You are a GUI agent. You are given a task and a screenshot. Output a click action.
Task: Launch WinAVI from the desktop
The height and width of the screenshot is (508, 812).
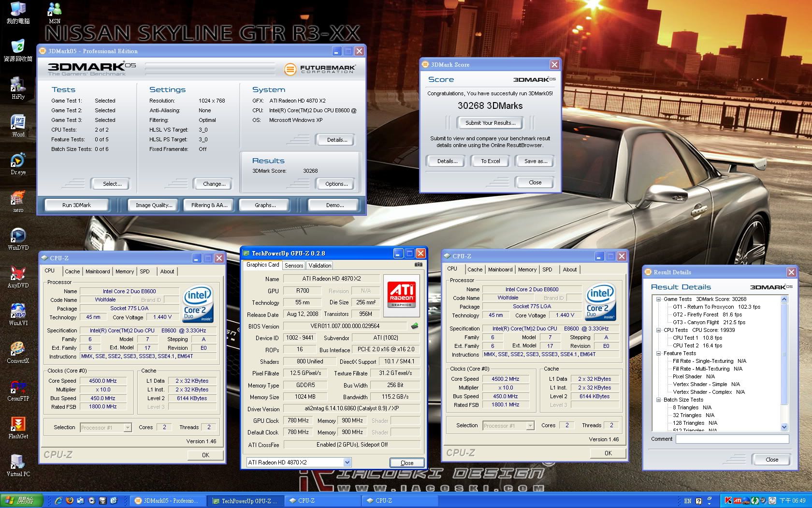pyautogui.click(x=18, y=314)
